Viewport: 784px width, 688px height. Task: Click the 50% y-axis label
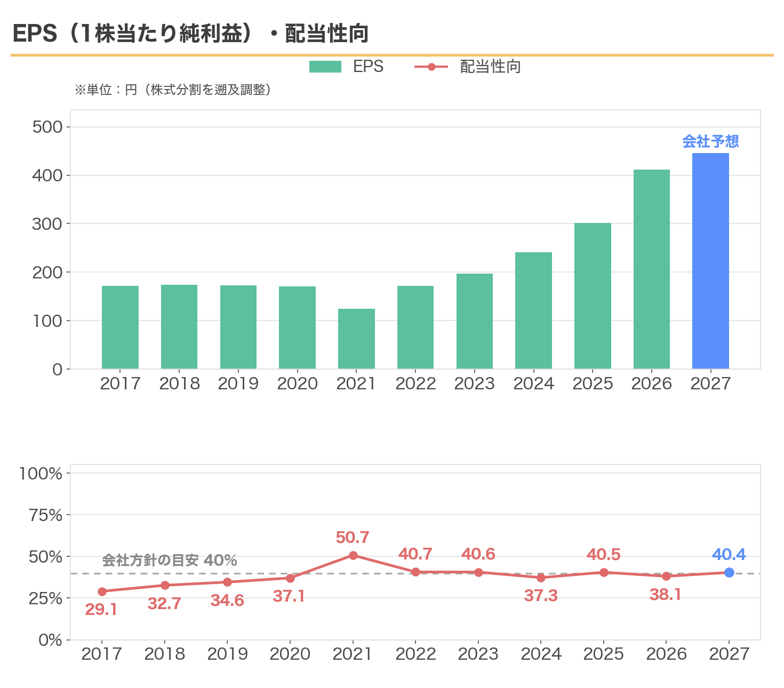(x=45, y=557)
